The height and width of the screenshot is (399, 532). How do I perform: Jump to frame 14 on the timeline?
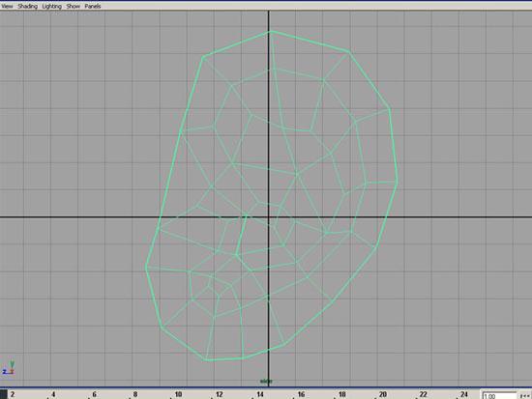(x=260, y=394)
